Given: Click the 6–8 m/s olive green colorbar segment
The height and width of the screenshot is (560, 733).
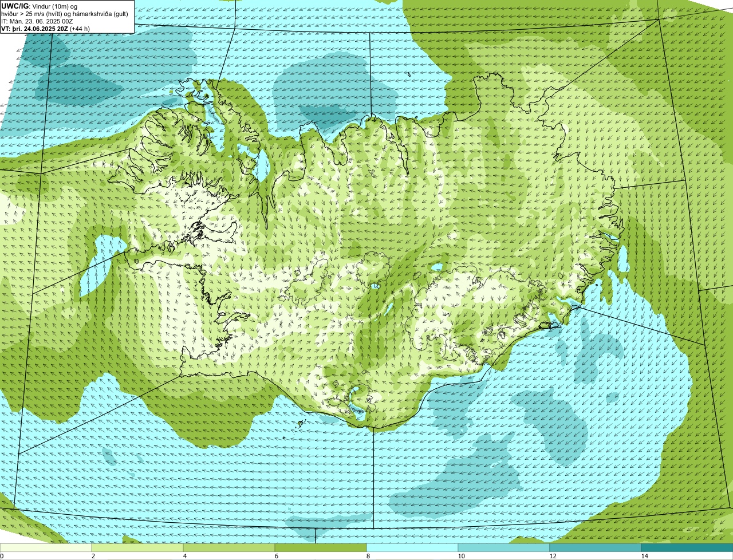Looking at the screenshot, I should click(x=321, y=547).
